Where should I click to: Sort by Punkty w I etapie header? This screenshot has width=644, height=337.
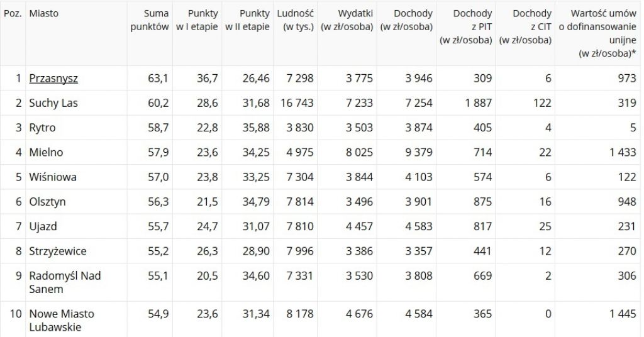point(194,20)
